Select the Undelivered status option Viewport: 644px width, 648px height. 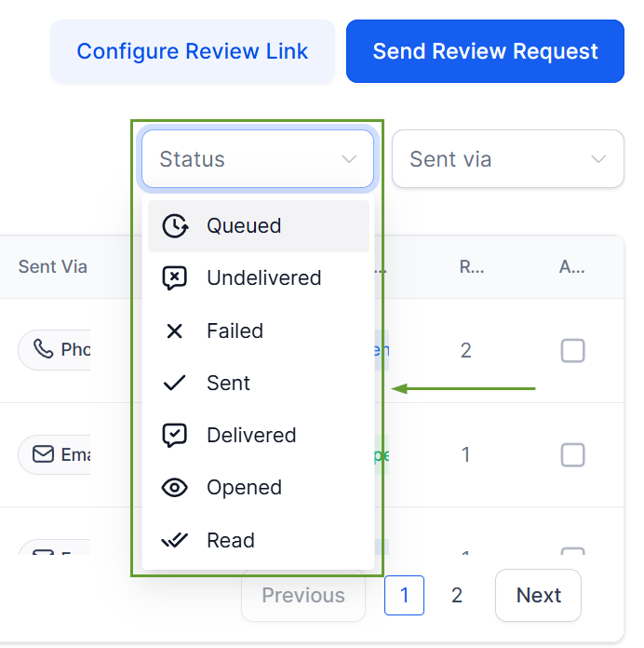coord(263,278)
